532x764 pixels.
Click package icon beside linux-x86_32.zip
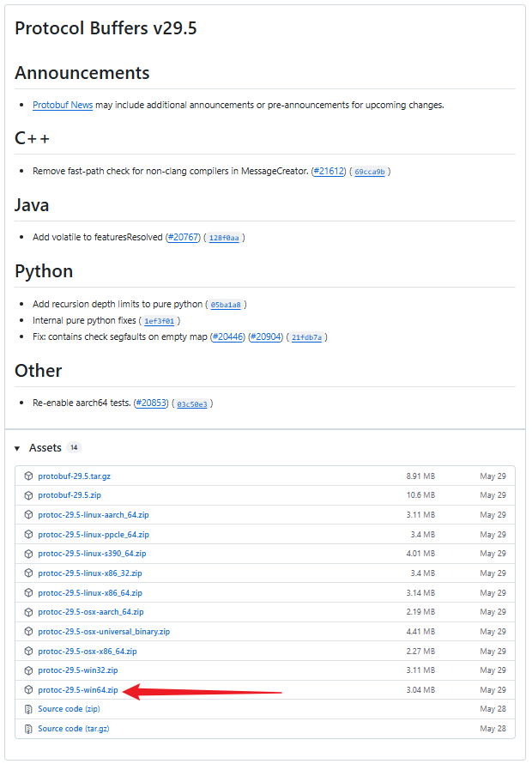coord(28,573)
